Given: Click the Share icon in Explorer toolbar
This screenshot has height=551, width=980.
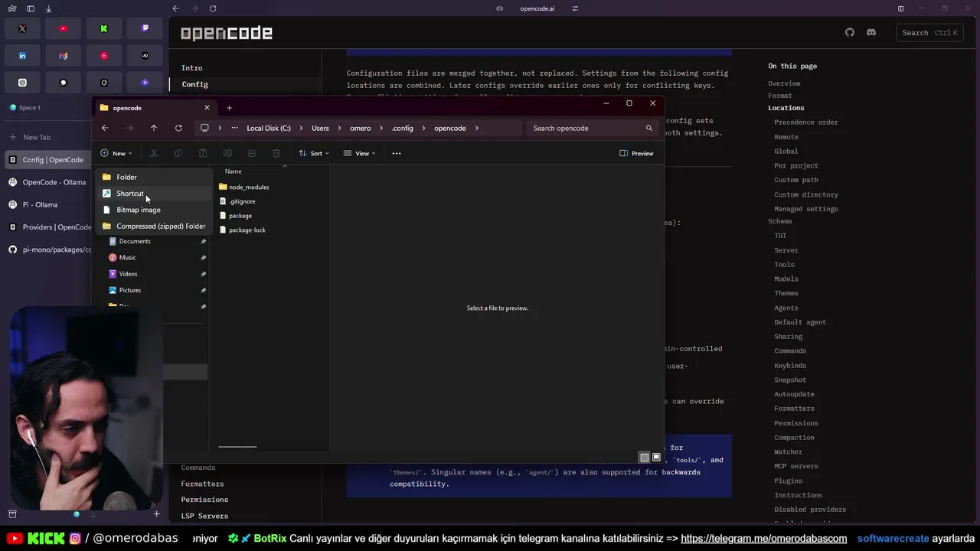Looking at the screenshot, I should pyautogui.click(x=252, y=153).
